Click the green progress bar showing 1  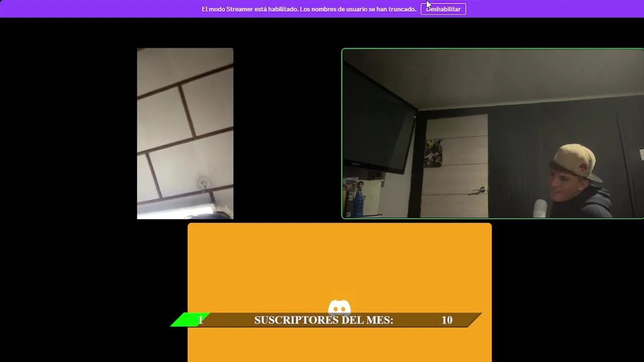(x=191, y=320)
